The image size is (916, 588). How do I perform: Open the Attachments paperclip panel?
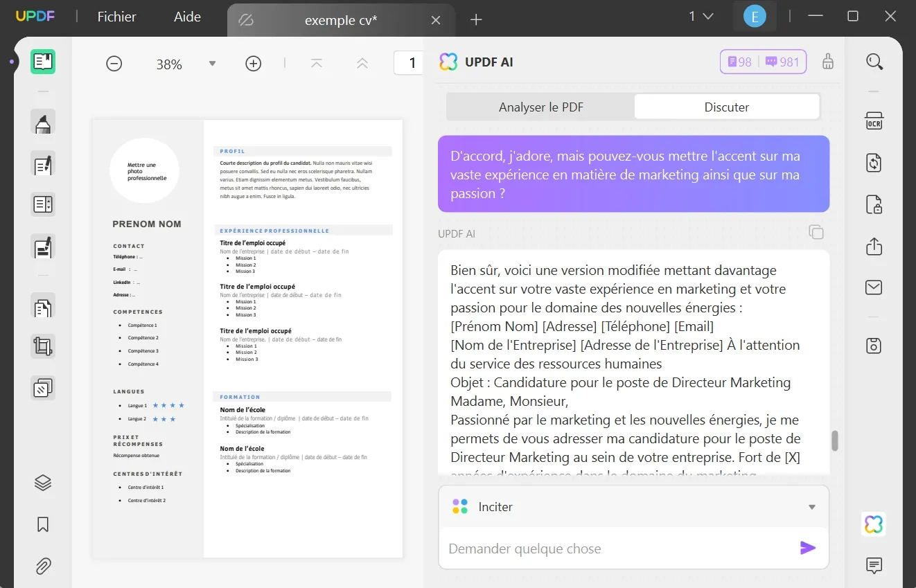click(43, 566)
